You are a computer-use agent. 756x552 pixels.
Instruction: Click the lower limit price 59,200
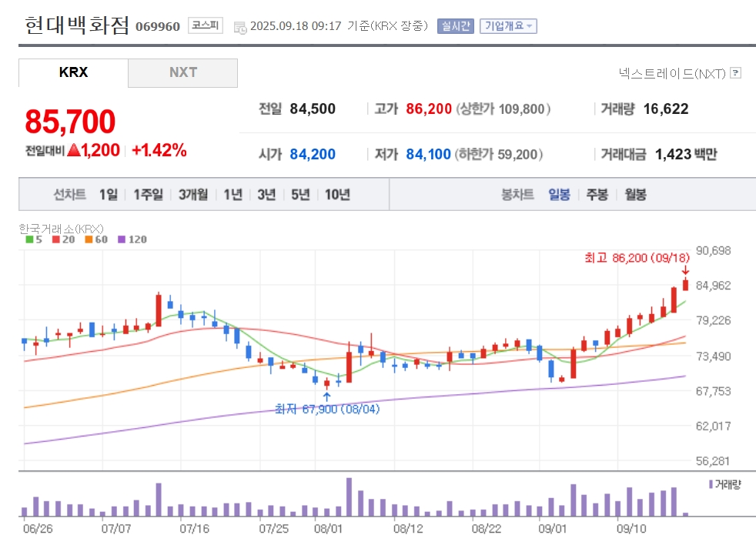tap(517, 154)
